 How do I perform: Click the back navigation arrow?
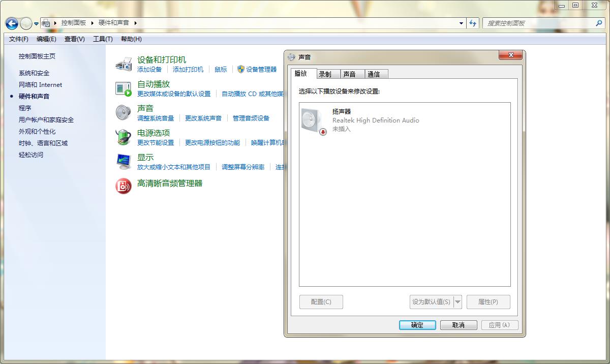click(11, 23)
